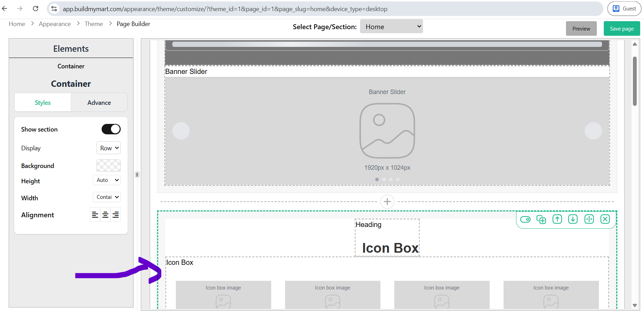Toggle section visibility icon in container toolbar

click(525, 219)
